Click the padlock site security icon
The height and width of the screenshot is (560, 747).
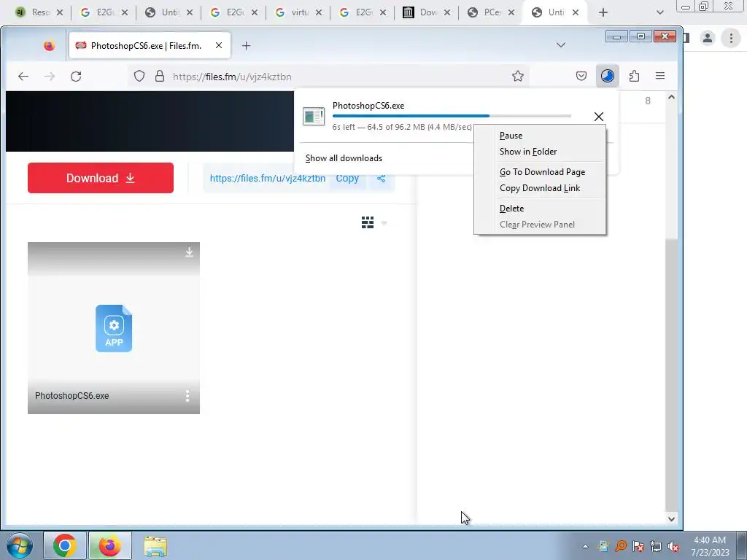click(x=160, y=76)
